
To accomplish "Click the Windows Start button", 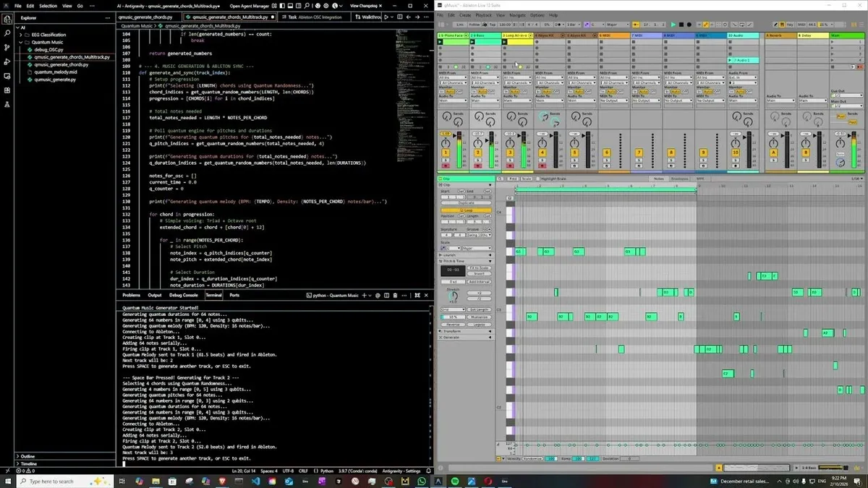I will pos(7,481).
